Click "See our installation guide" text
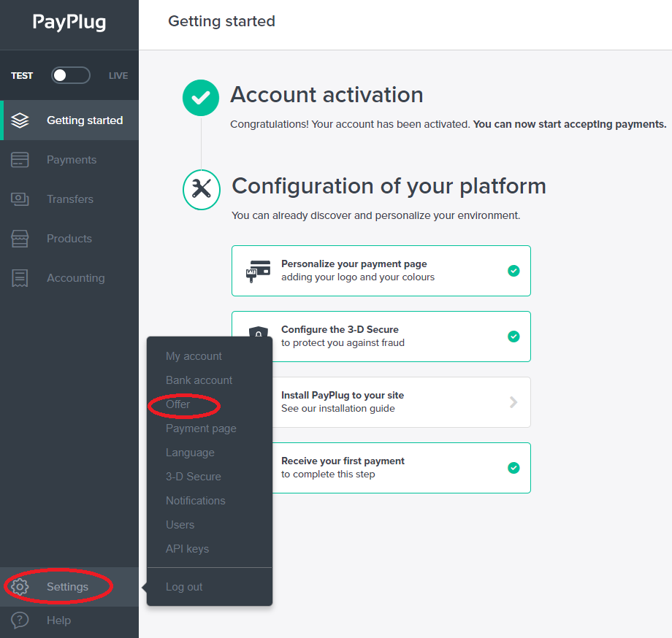 click(337, 409)
